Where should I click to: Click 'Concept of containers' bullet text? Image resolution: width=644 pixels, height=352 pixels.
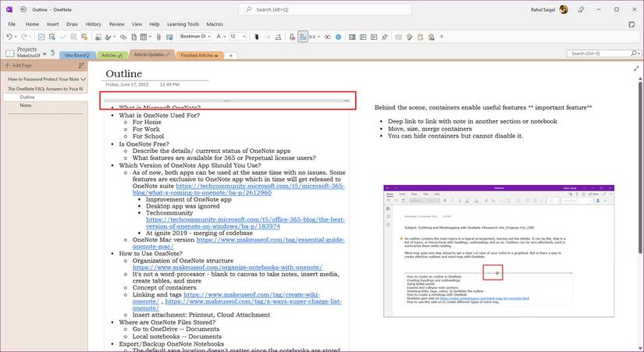coord(164,287)
